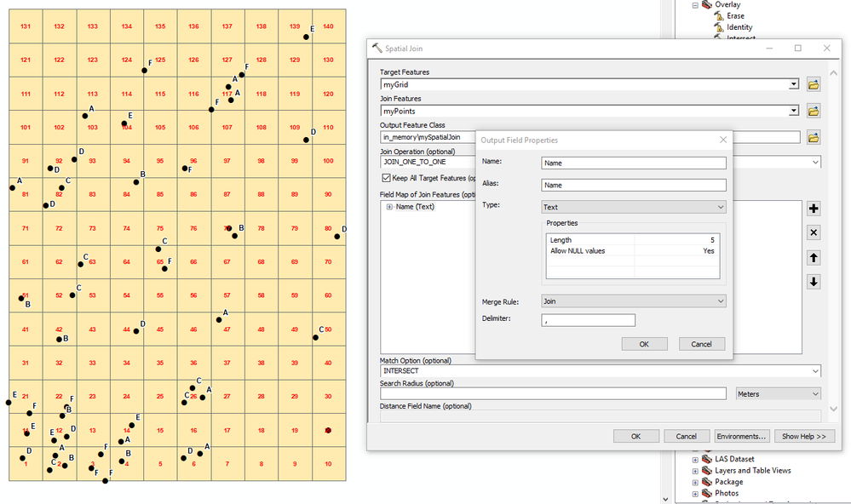Viewport: 851px width, 504px height.
Task: Browse for Target Features folder icon
Action: click(813, 84)
